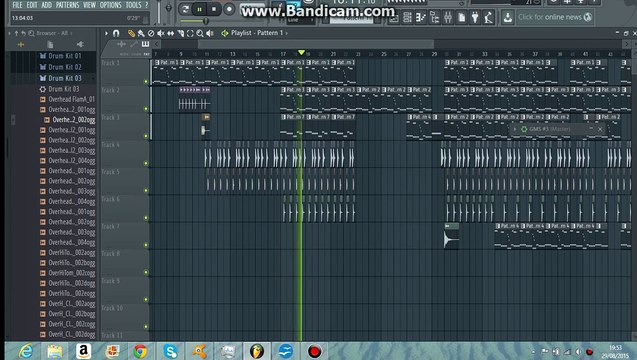The height and width of the screenshot is (360, 637).
Task: Click the Bandicam red record icon in the taskbar
Action: 314,351
